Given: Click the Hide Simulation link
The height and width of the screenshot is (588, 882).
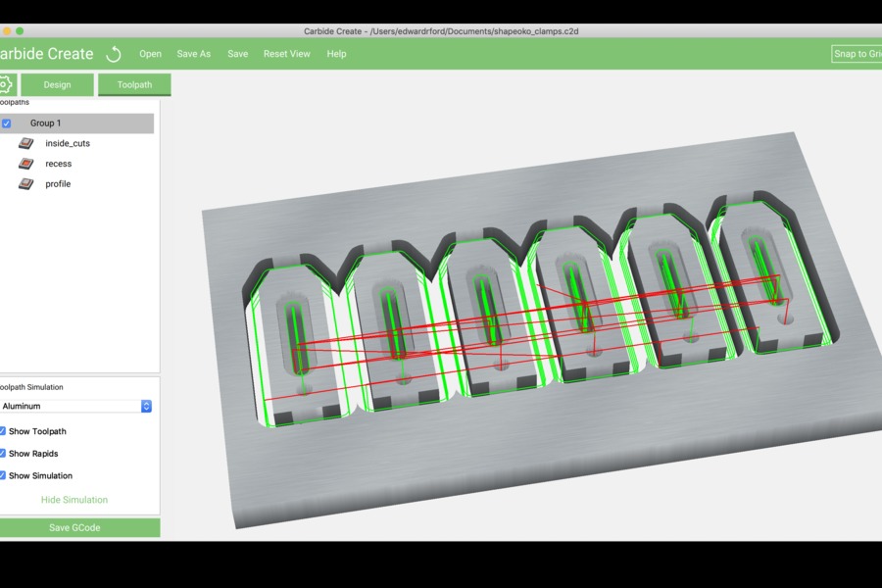Looking at the screenshot, I should tap(74, 500).
